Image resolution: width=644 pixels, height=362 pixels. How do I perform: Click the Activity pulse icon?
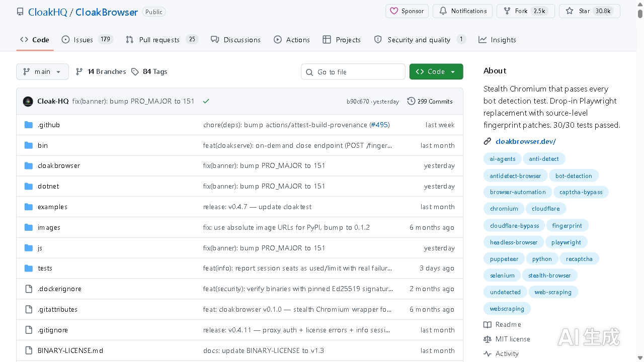pyautogui.click(x=487, y=353)
